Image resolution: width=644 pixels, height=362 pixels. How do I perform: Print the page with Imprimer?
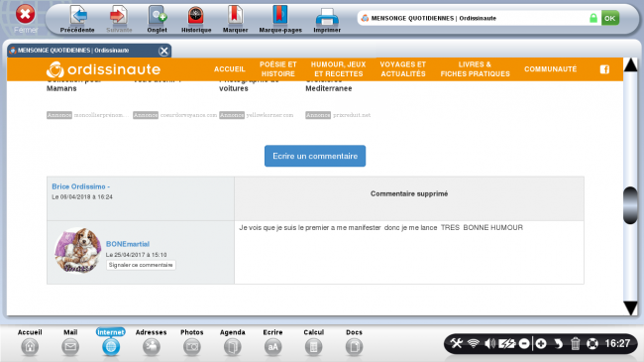(x=327, y=19)
